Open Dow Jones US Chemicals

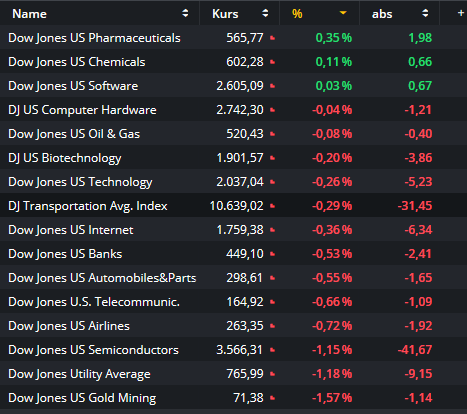(x=77, y=62)
